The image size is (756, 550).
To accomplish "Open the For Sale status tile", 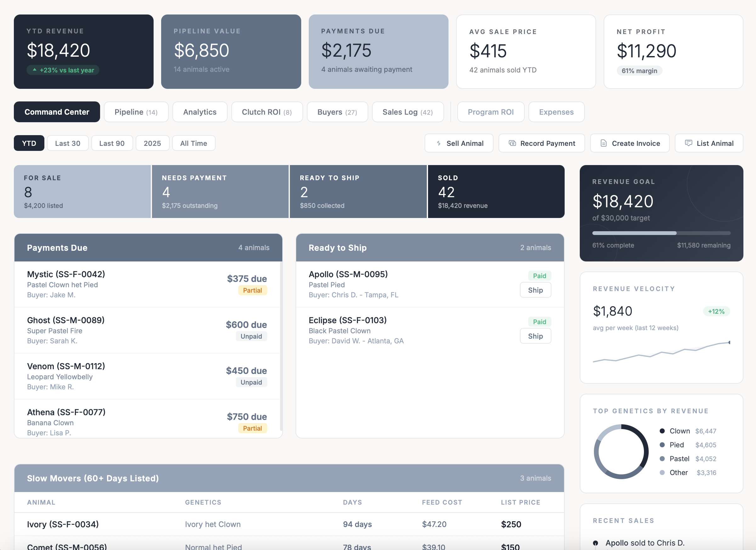I will click(x=82, y=192).
